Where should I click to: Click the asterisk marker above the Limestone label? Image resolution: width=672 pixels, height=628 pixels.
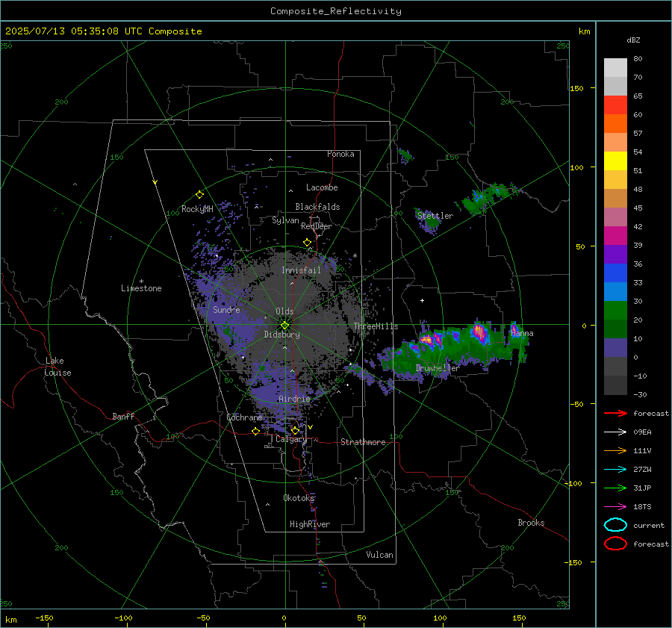pyautogui.click(x=141, y=282)
